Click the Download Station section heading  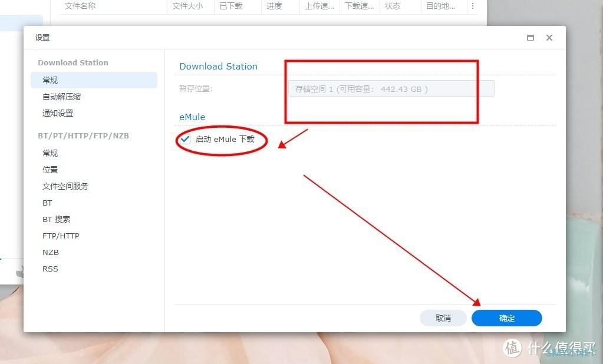218,66
